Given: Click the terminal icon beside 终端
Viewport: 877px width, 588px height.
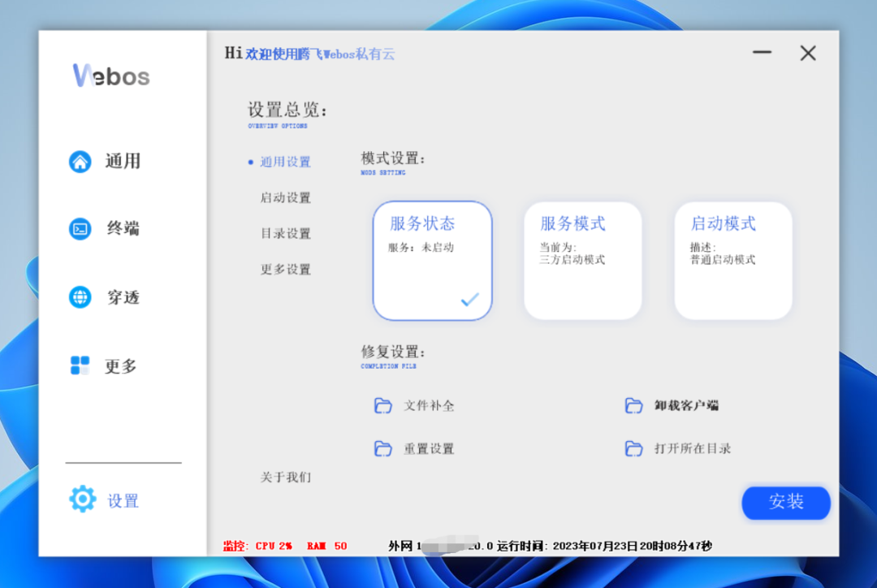Looking at the screenshot, I should pos(80,229).
